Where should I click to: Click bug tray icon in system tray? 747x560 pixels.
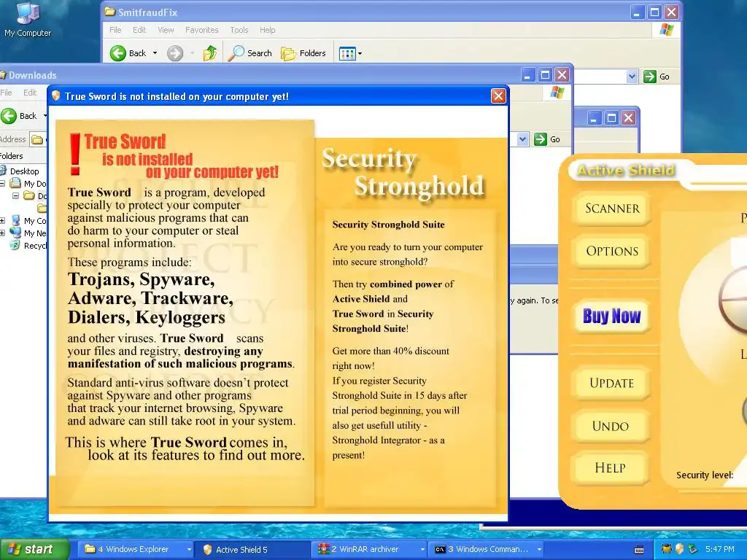pyautogui.click(x=667, y=549)
